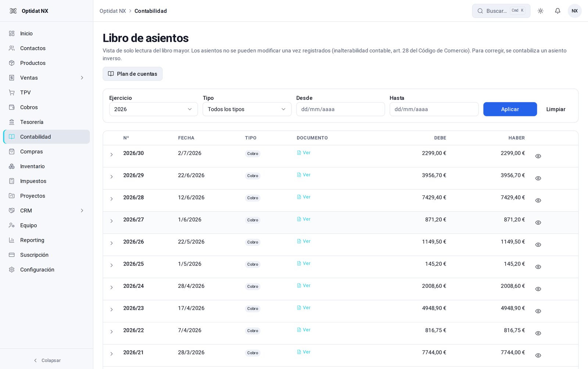Expand entry 2026/24 row chevron
Viewport: 588px width, 369px height.
[111, 287]
